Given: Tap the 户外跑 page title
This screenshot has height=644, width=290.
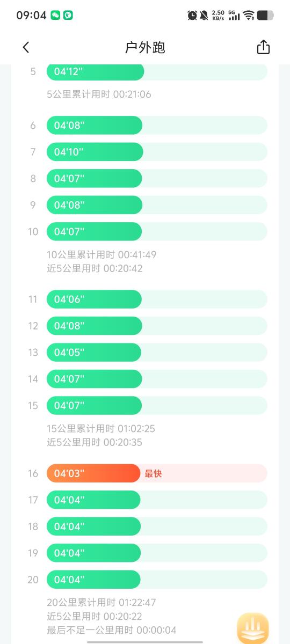Looking at the screenshot, I should 145,47.
